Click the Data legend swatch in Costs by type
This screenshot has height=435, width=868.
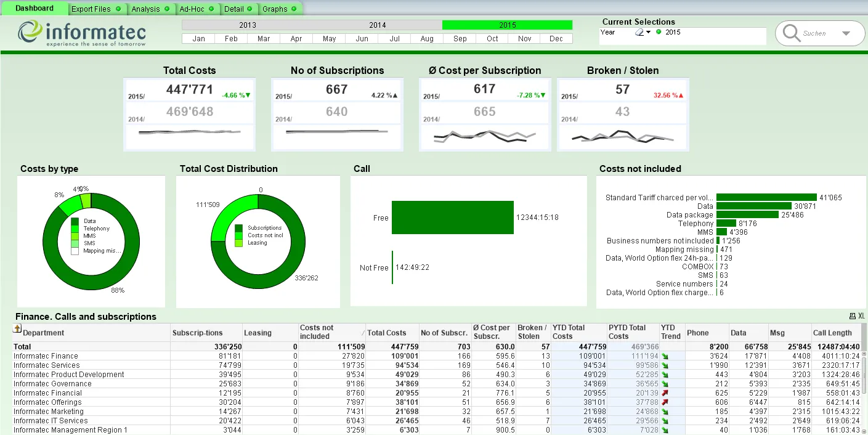(x=75, y=221)
